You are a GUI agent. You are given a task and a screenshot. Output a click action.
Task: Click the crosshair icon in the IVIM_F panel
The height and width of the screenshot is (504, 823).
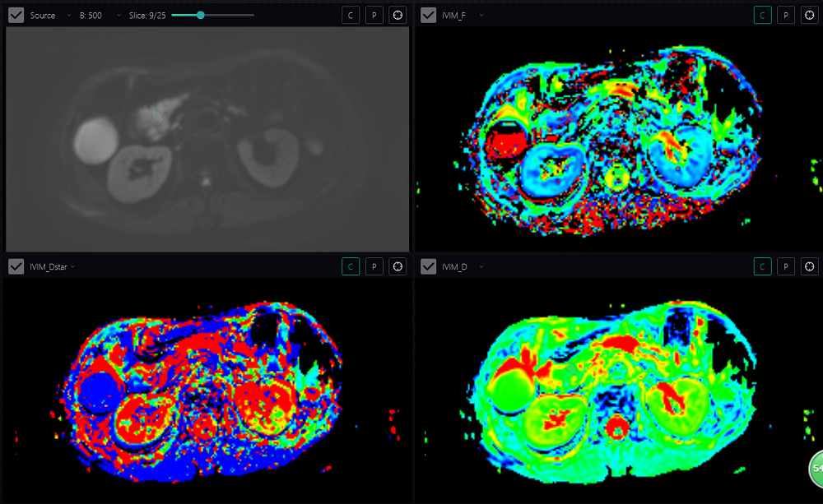(x=810, y=16)
